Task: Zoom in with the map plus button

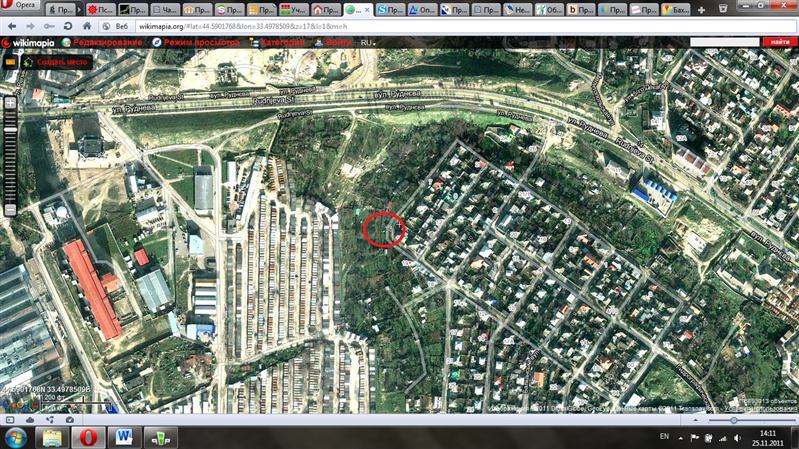Action: (10, 102)
